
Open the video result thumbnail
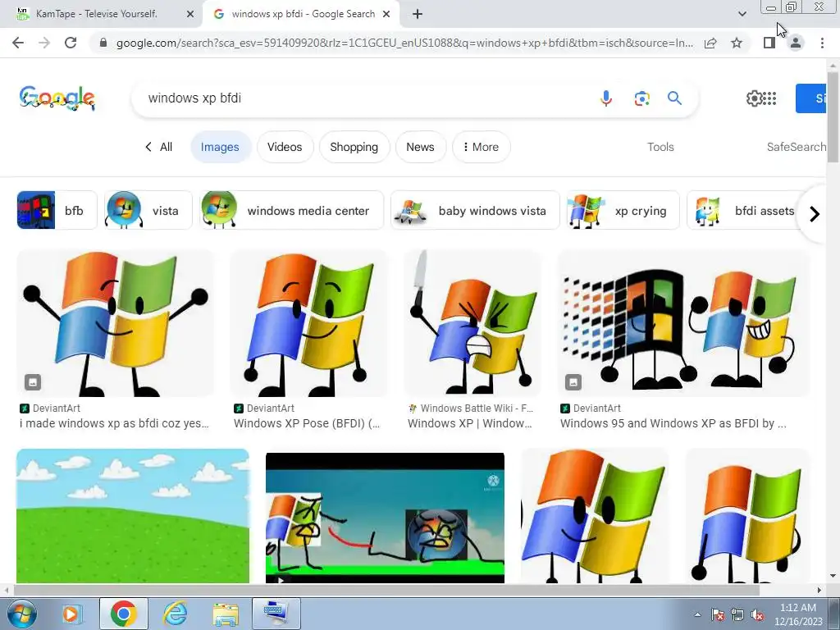(x=386, y=518)
